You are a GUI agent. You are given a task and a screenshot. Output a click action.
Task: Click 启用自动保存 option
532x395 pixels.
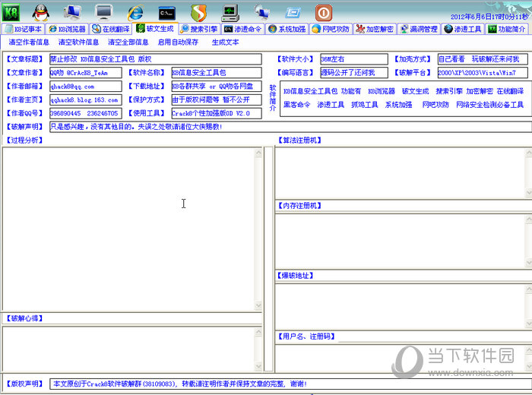coord(178,43)
